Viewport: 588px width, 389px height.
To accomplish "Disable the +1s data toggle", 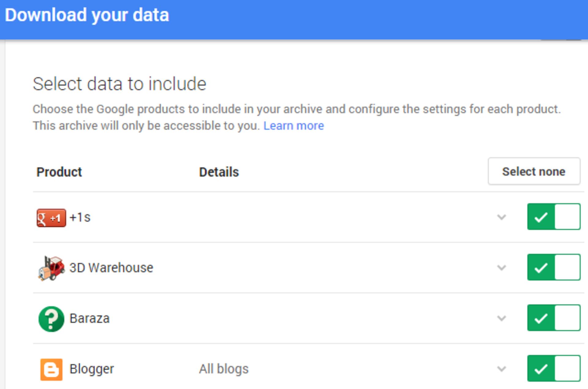I will click(x=553, y=216).
